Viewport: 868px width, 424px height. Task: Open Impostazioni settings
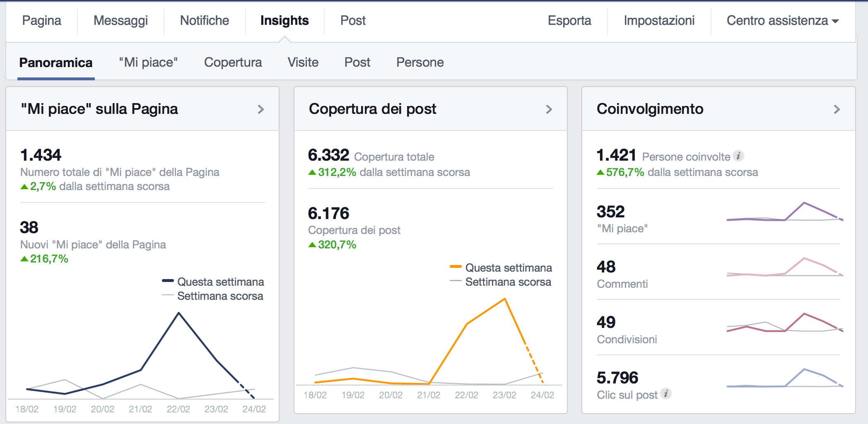click(659, 20)
